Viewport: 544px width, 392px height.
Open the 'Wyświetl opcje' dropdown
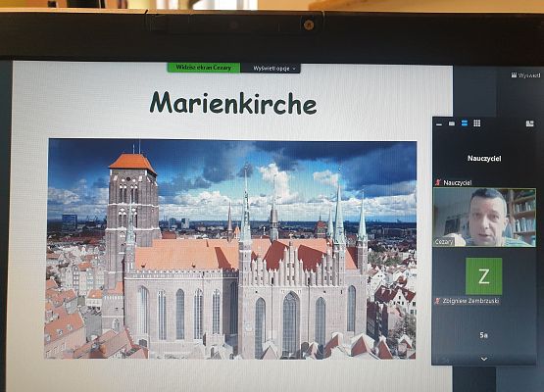(271, 69)
